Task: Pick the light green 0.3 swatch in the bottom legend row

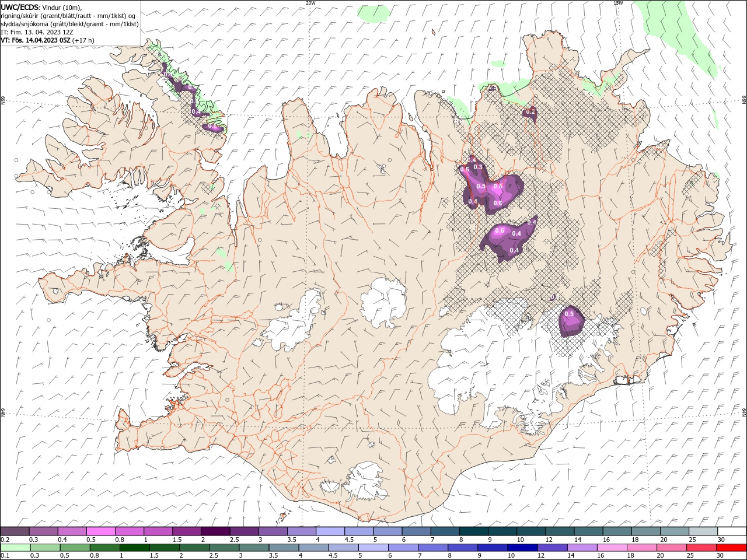Action: pos(45,548)
